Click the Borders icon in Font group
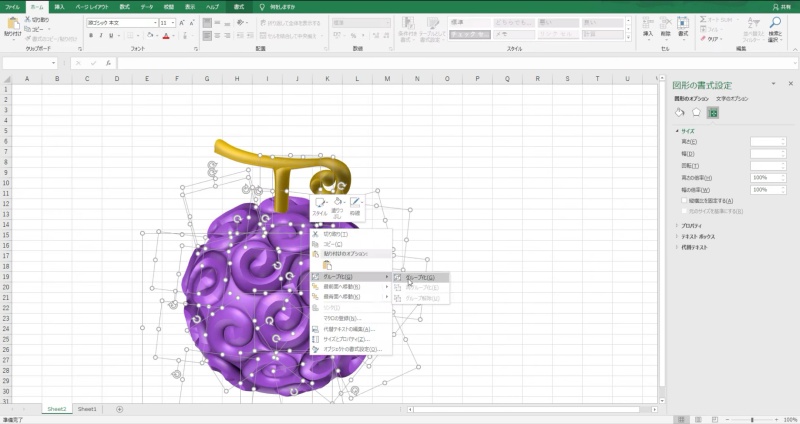Screen dimensions: 800x424 130,36
